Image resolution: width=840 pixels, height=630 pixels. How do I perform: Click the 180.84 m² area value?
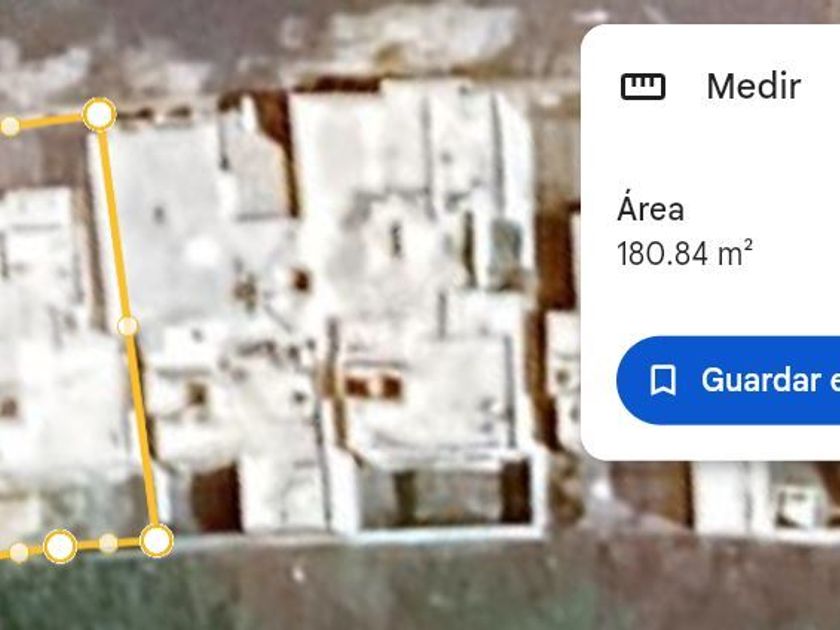pyautogui.click(x=685, y=253)
